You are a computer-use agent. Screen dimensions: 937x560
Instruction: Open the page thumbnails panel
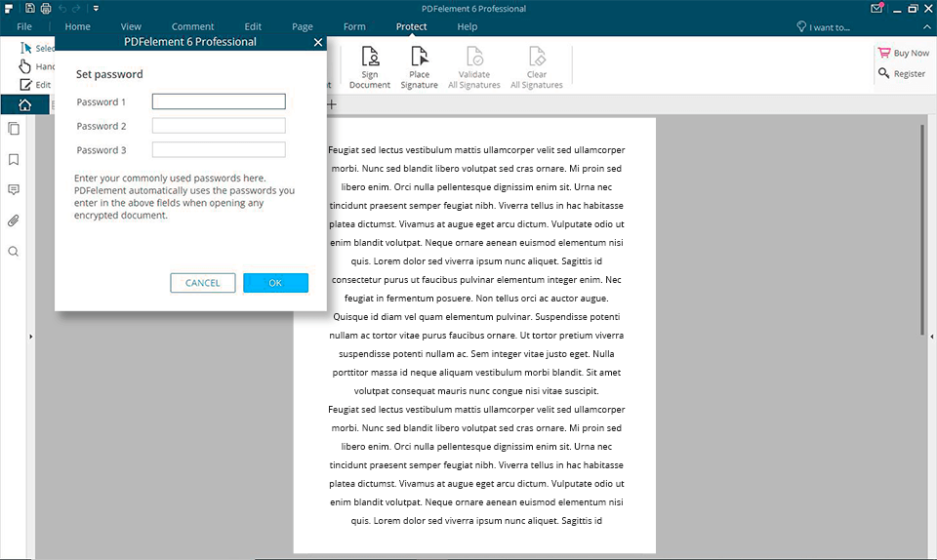[x=14, y=129]
